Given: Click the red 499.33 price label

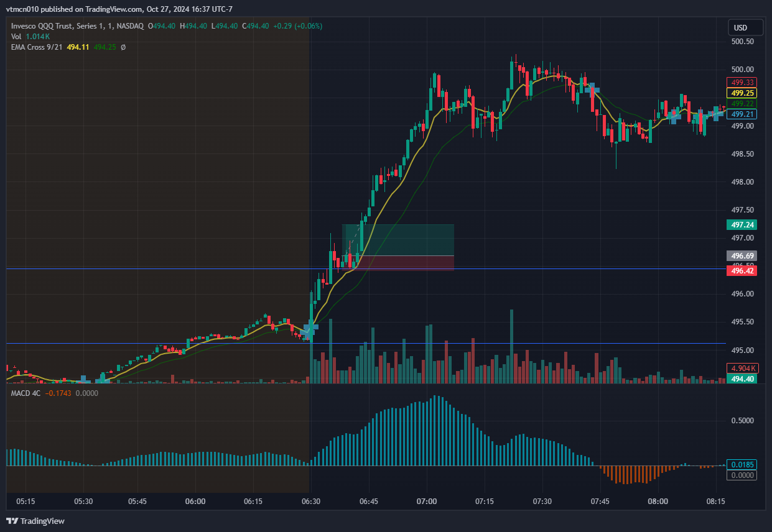Looking at the screenshot, I should pyautogui.click(x=742, y=83).
